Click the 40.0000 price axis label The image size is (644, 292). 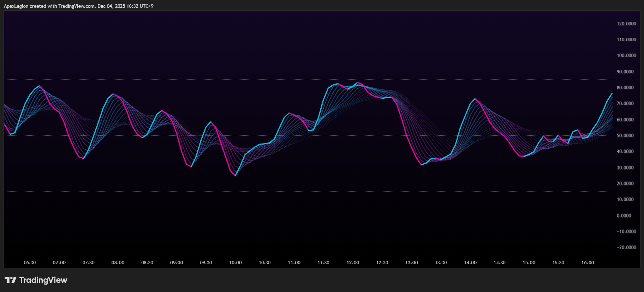point(625,151)
